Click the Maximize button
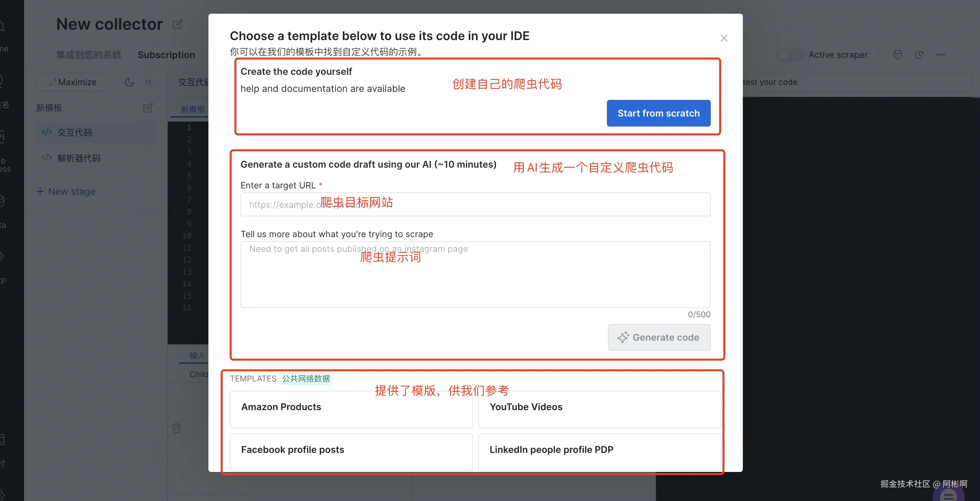 point(73,82)
